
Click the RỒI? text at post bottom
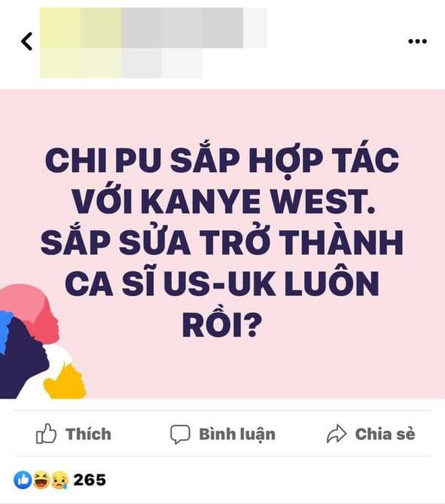(222, 325)
